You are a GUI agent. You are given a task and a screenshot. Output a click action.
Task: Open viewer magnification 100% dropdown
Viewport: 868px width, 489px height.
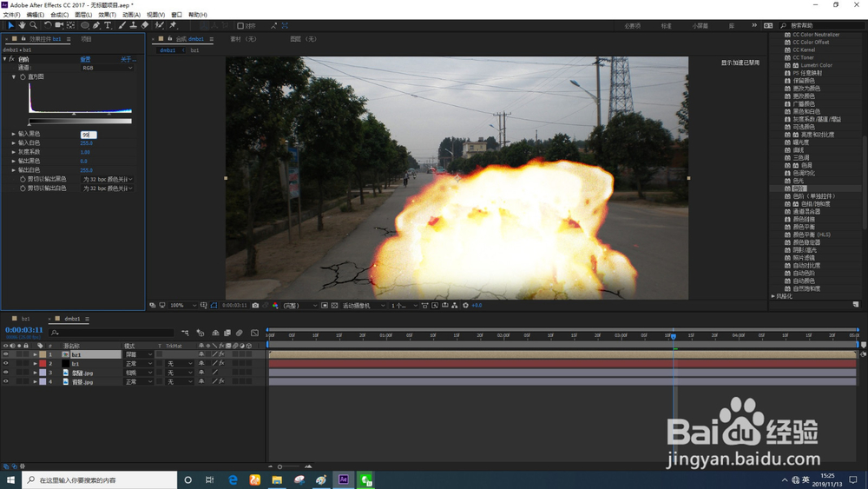(x=182, y=306)
